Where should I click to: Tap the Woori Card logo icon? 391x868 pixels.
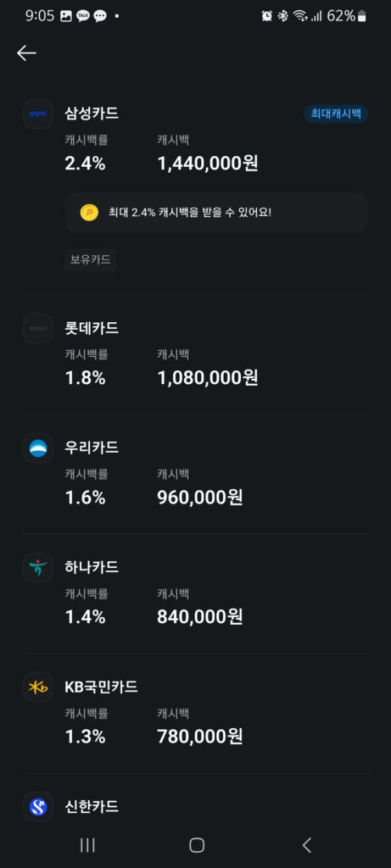point(37,448)
